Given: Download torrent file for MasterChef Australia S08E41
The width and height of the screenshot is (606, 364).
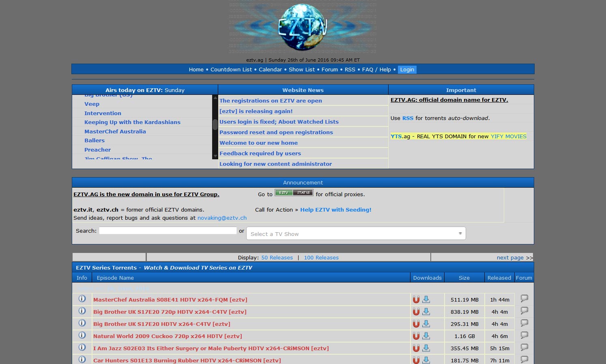Looking at the screenshot, I should tap(426, 300).
